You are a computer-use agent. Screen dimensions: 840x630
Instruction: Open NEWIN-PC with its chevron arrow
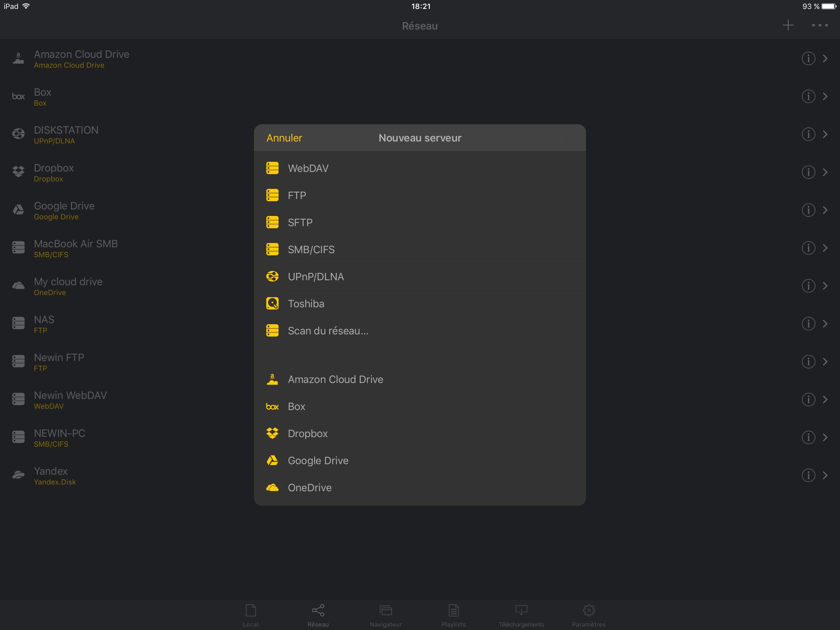pos(825,437)
